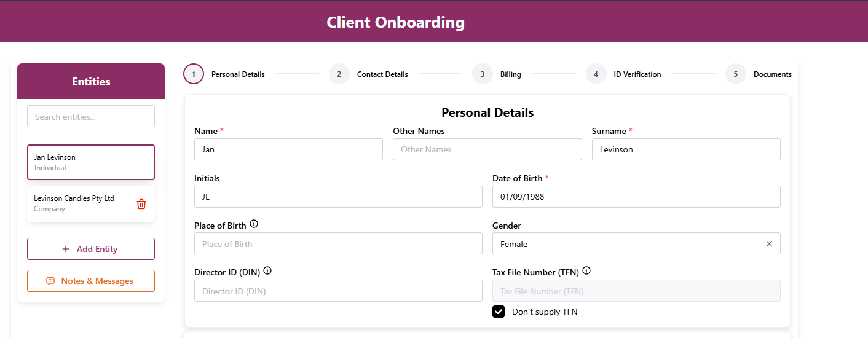Select the Jan Levinson individual entity
The width and height of the screenshot is (868, 338).
91,162
